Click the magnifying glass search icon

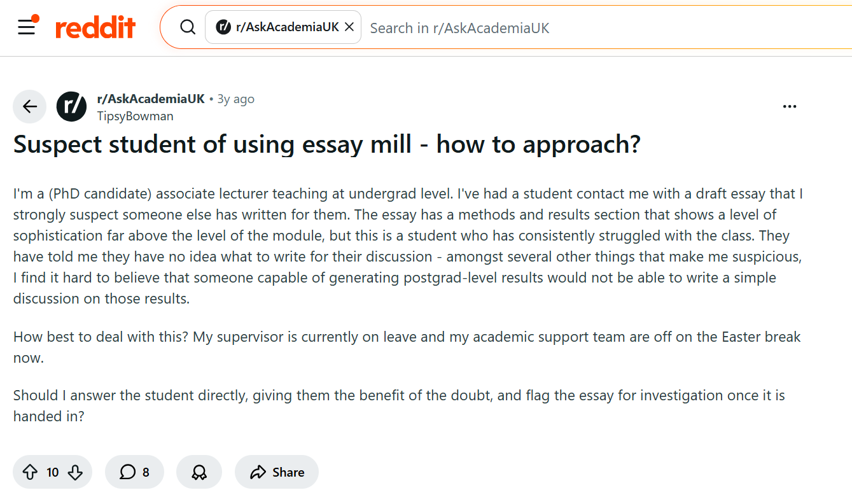(188, 27)
